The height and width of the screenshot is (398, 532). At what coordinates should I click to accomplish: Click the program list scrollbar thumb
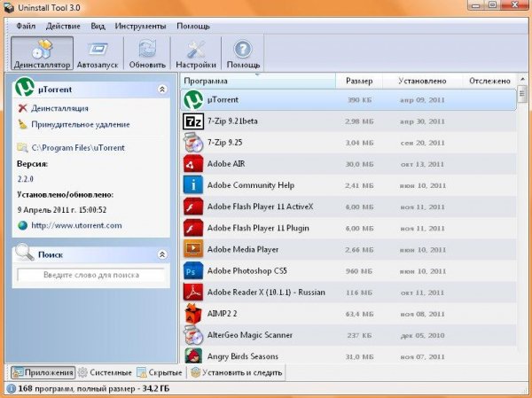click(x=522, y=94)
